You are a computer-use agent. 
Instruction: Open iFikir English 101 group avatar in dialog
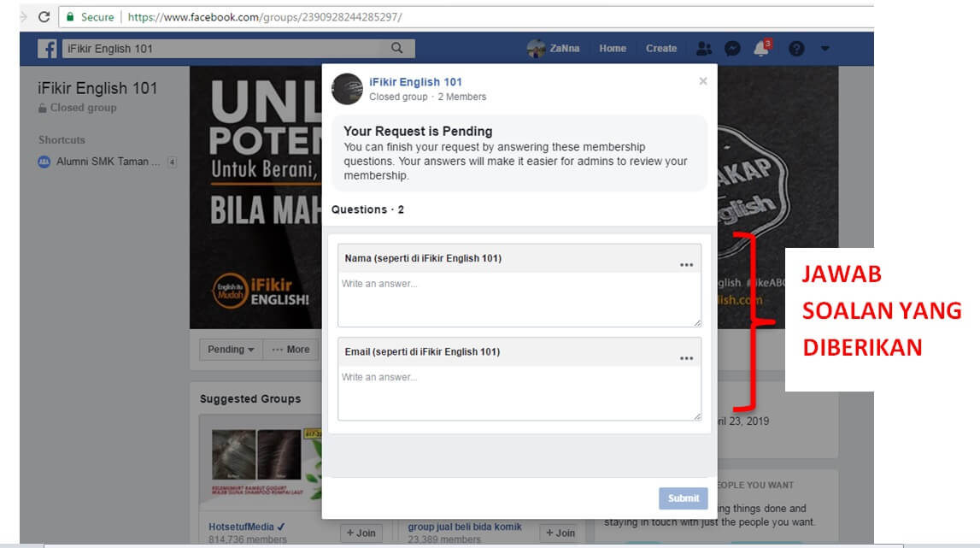click(x=347, y=89)
